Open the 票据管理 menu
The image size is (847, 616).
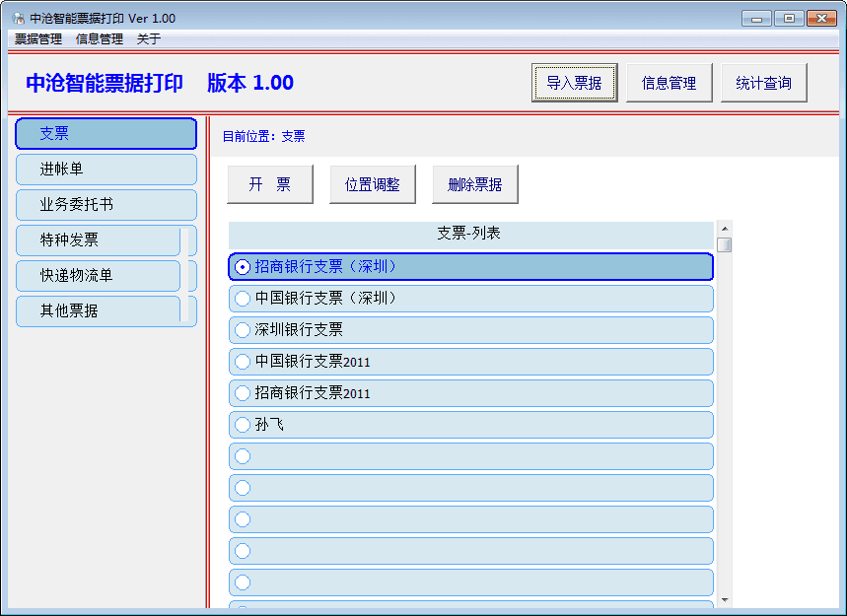point(38,39)
